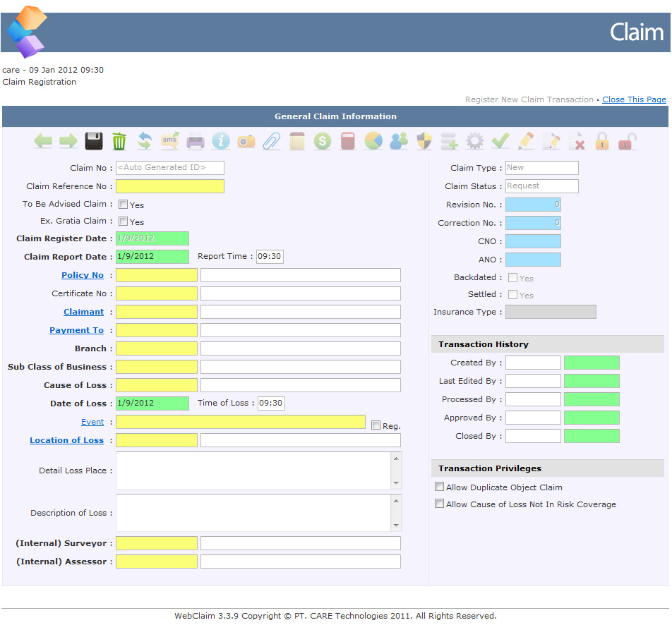Tick the Ex. Gratia Claim checkbox
This screenshot has height=625, width=672.
[x=123, y=222]
